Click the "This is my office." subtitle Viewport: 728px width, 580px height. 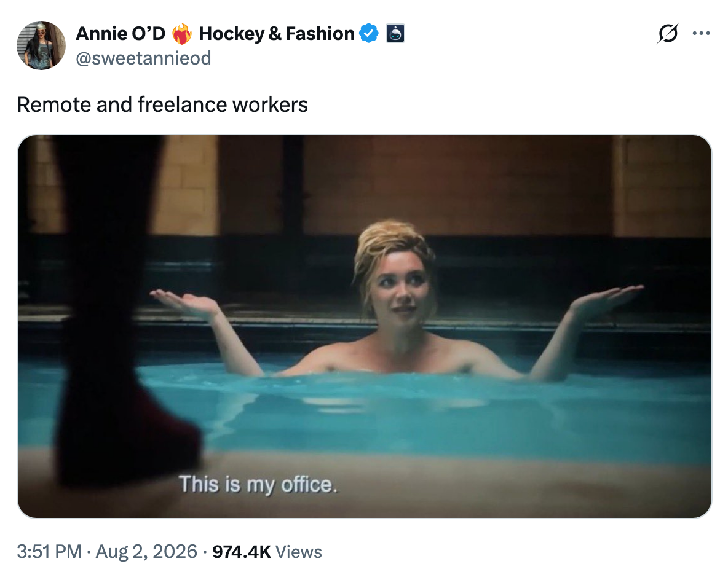point(258,484)
